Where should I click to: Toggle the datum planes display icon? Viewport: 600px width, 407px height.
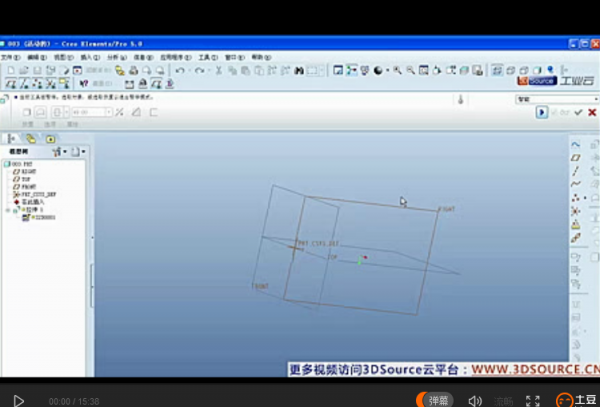click(11, 83)
